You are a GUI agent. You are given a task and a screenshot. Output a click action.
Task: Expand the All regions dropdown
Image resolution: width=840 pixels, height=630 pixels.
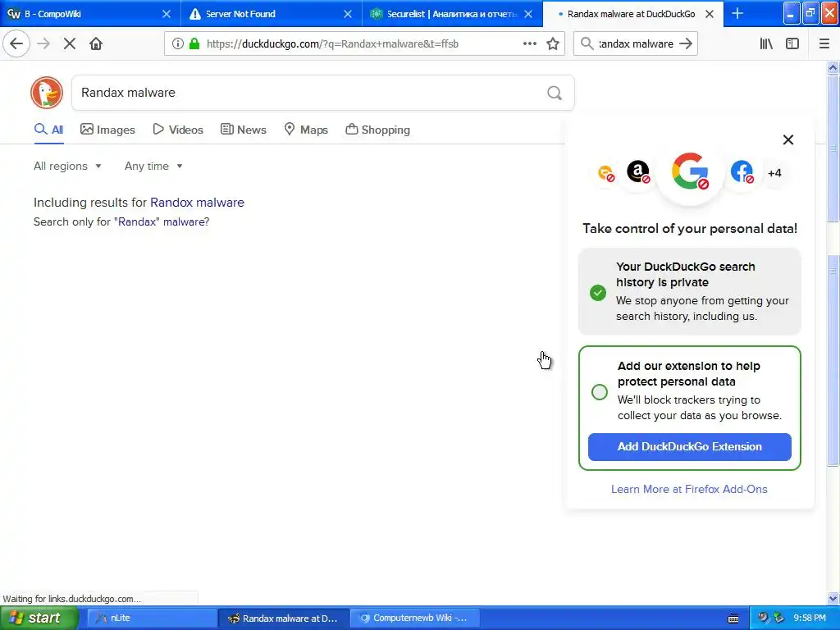tap(67, 166)
